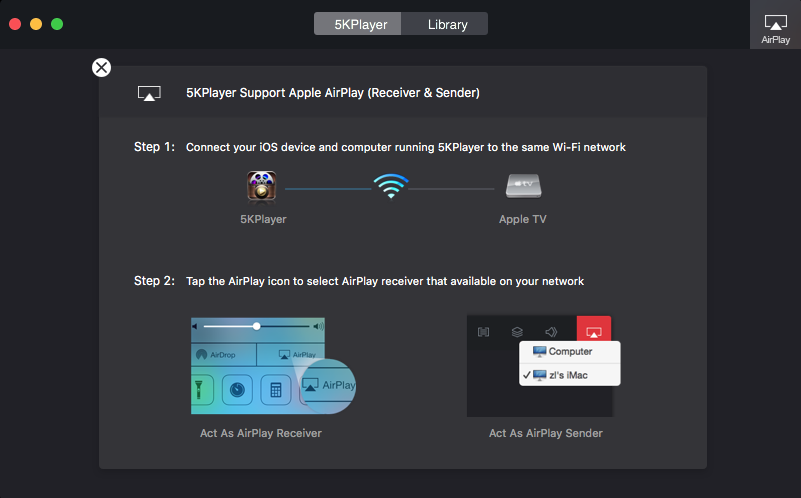Open the Library tab

[444, 24]
